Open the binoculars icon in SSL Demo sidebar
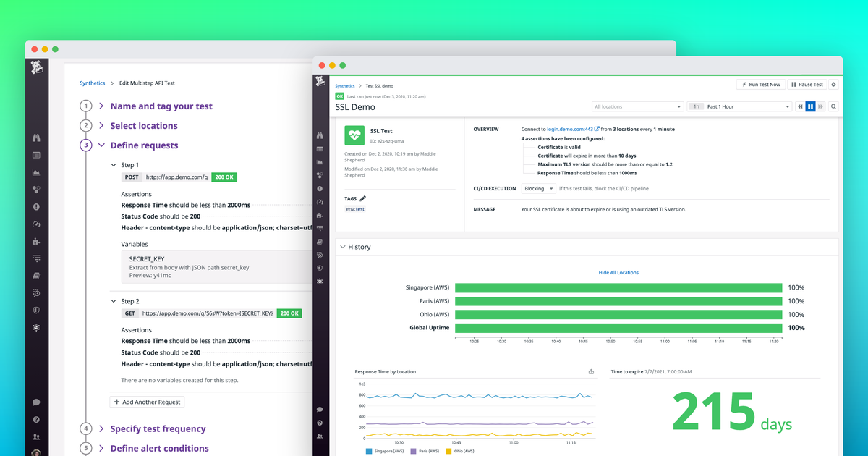This screenshot has width=868, height=456. click(x=320, y=135)
